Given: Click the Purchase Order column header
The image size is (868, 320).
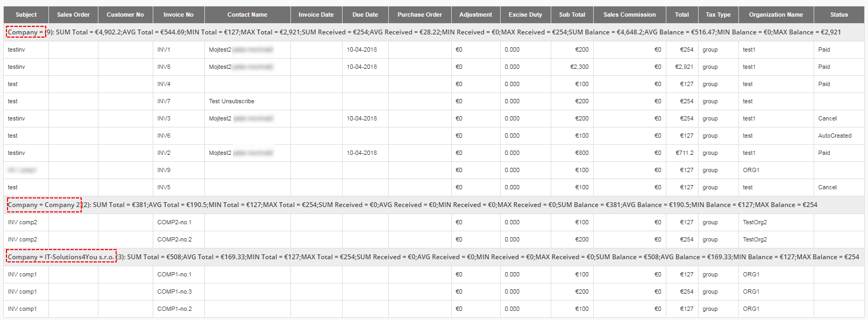Looking at the screenshot, I should click(419, 15).
